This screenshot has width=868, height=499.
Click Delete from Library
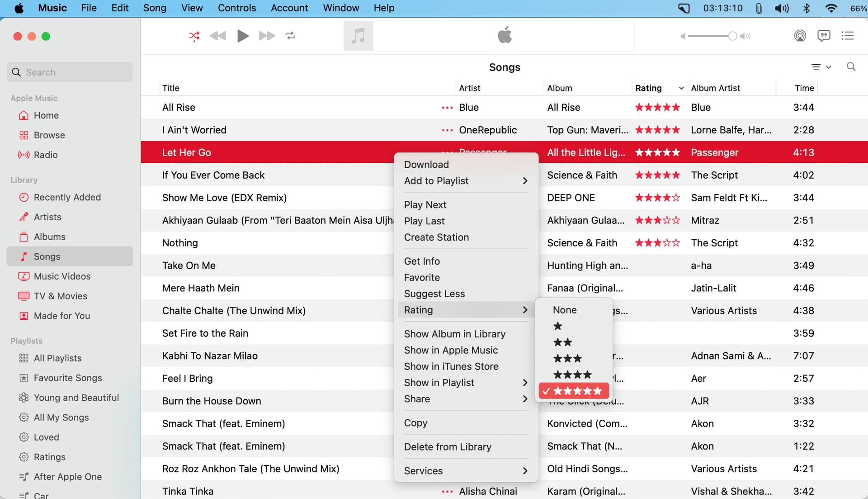click(x=448, y=447)
